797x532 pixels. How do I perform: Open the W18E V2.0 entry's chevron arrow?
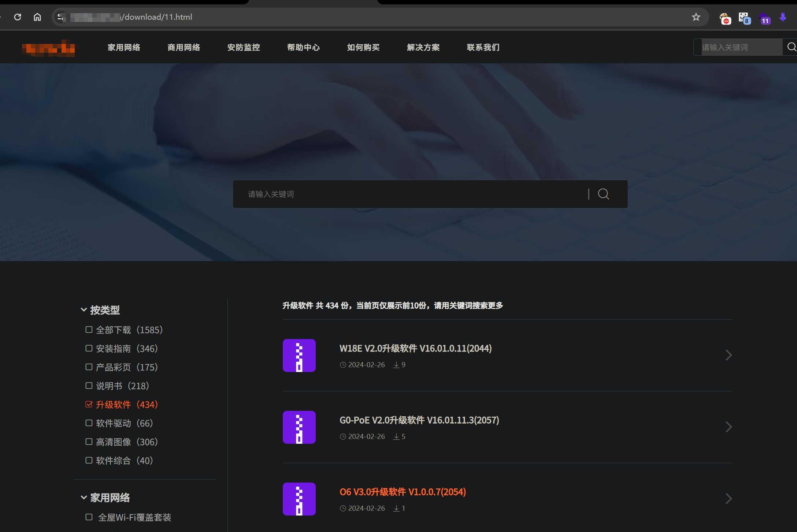click(x=728, y=355)
